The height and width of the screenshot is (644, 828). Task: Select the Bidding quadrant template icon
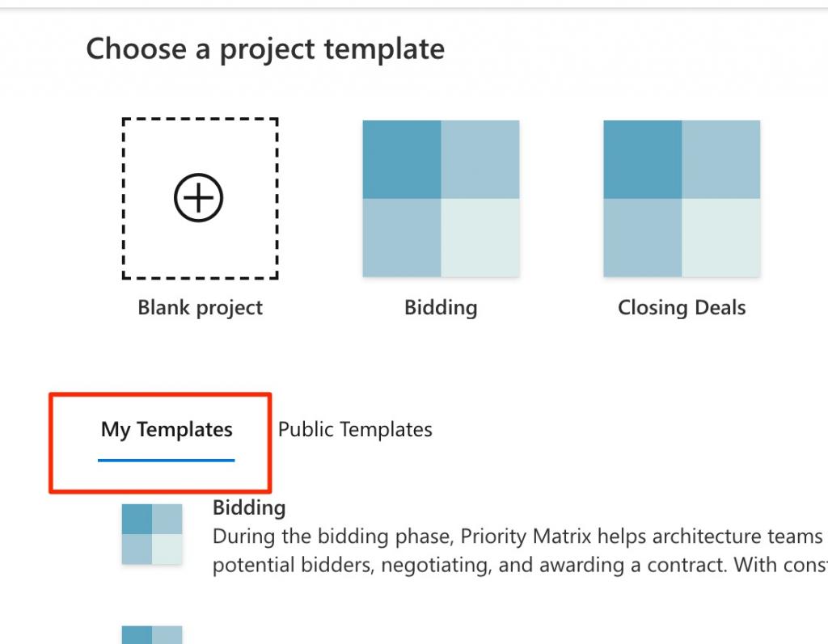[x=441, y=199]
